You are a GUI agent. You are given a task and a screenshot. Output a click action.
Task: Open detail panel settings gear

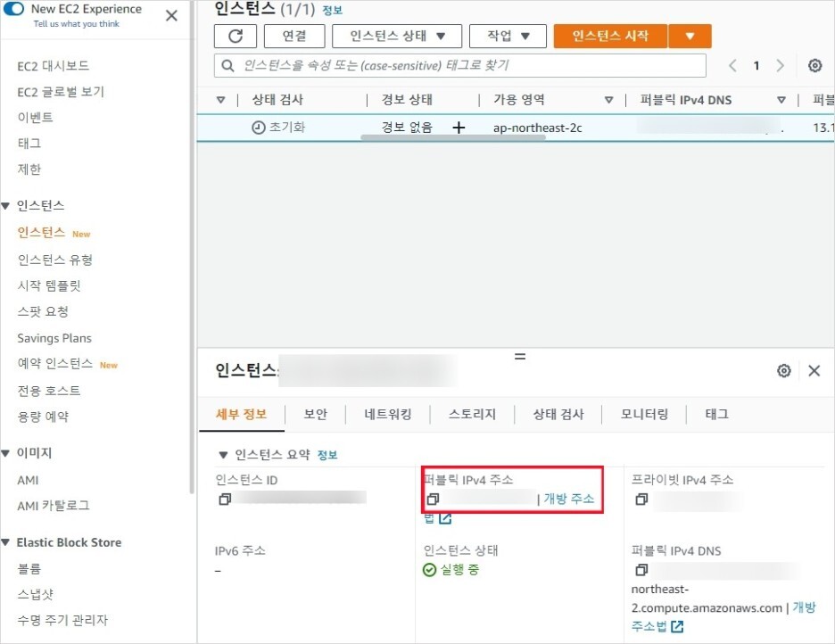(x=784, y=370)
